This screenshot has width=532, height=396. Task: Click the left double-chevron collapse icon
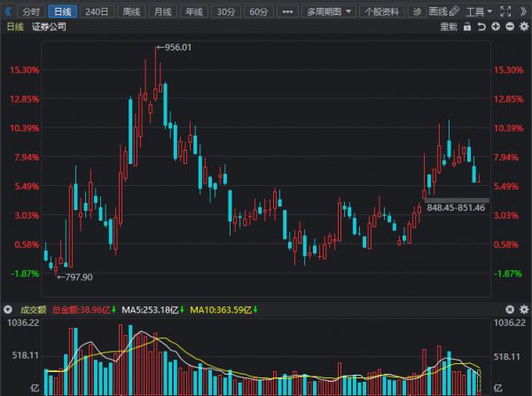pos(8,12)
